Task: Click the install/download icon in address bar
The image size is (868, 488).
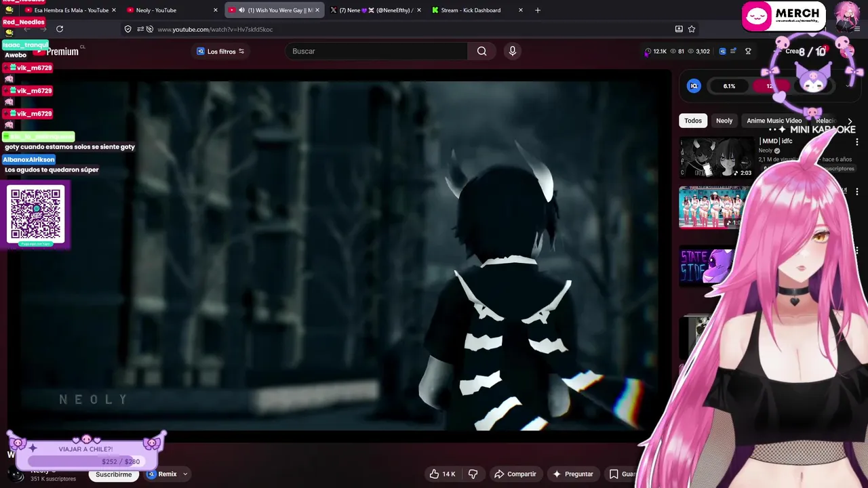Action: tap(679, 29)
